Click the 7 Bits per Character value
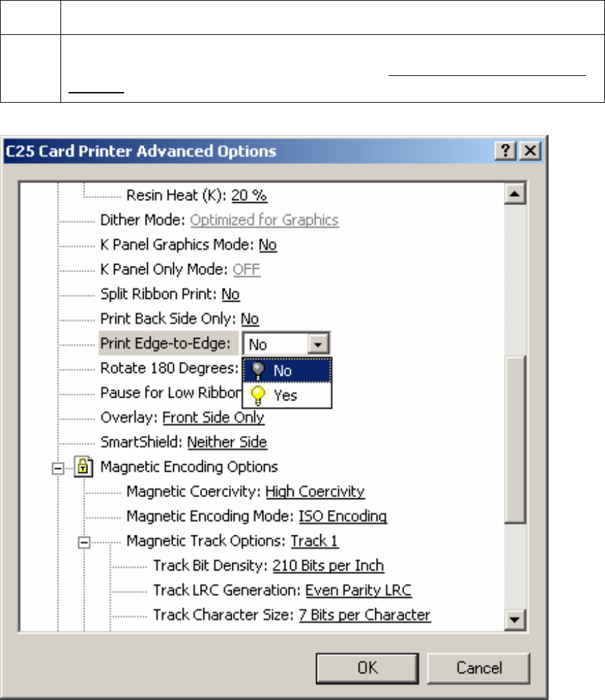 point(365,615)
